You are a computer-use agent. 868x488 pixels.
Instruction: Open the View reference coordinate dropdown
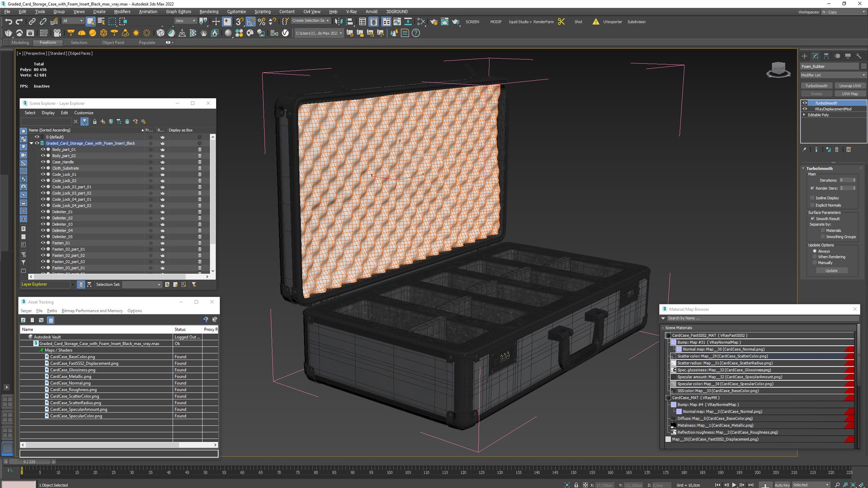pyautogui.click(x=185, y=21)
